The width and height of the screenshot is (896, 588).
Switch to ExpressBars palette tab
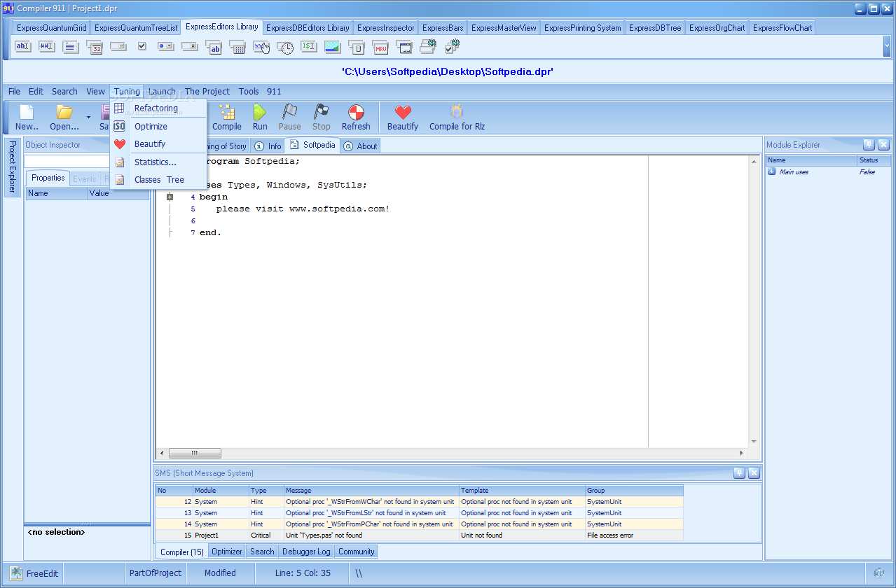(x=443, y=28)
